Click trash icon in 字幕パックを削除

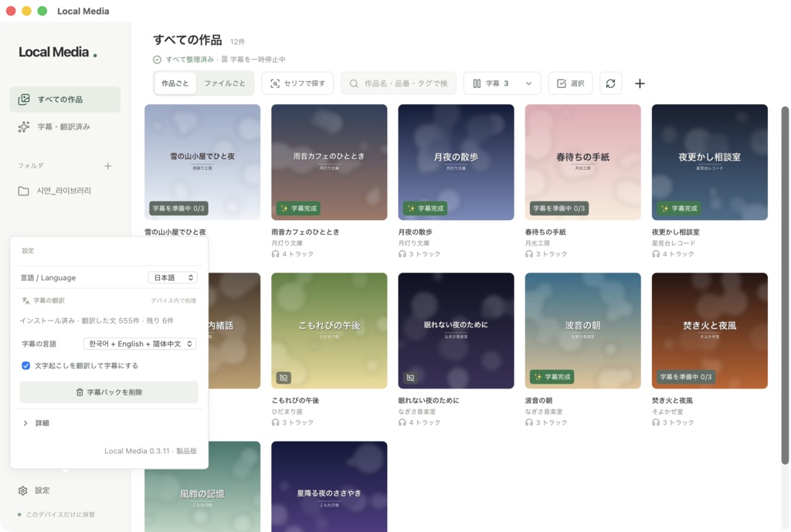80,392
